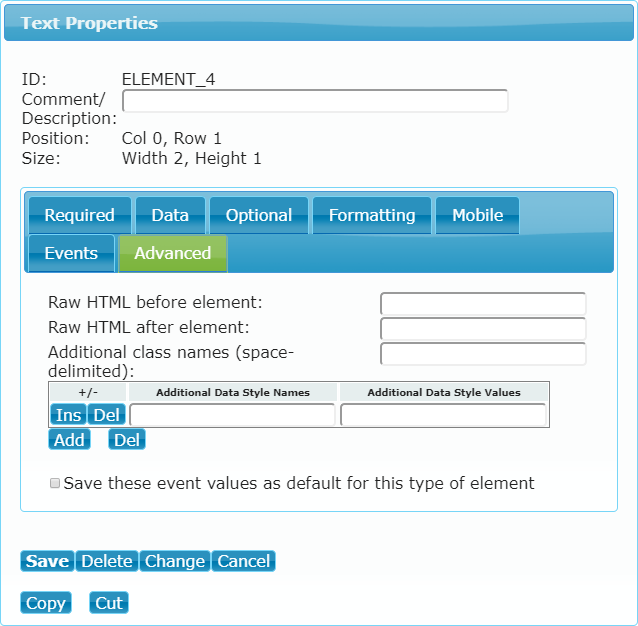This screenshot has height=626, width=638.
Task: Click the Copy button
Action: point(46,602)
